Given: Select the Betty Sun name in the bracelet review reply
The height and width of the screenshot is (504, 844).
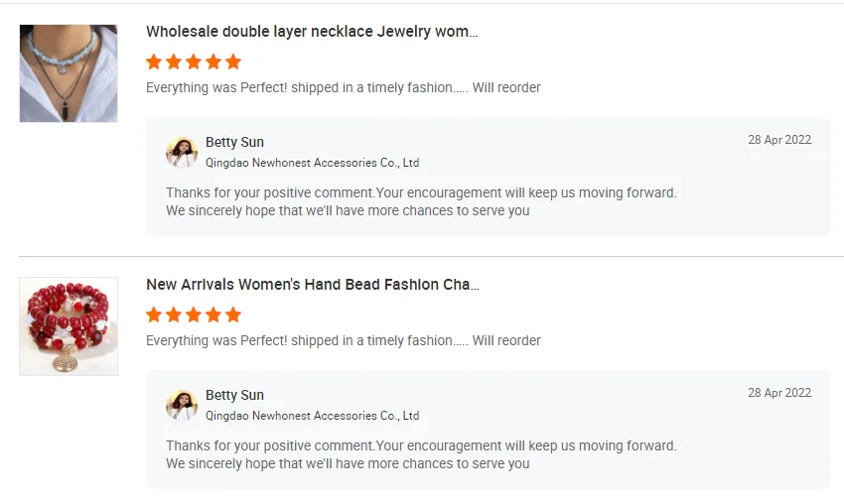Looking at the screenshot, I should [x=234, y=395].
